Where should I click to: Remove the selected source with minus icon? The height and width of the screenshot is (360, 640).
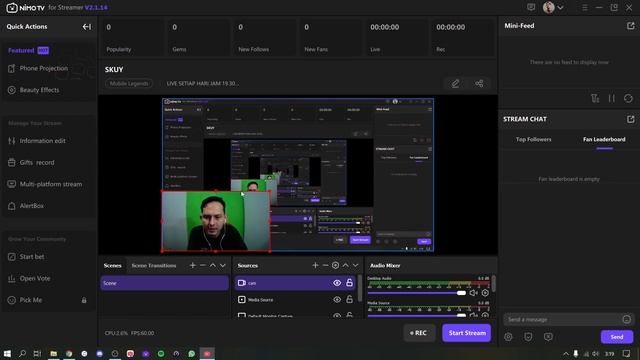pos(325,265)
